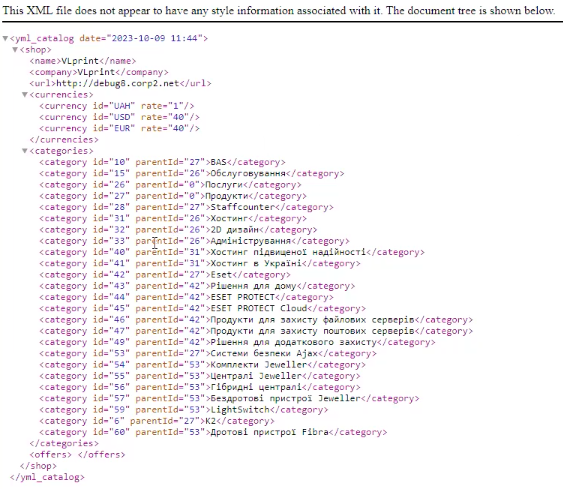Collapse the shop element triangle

point(15,50)
